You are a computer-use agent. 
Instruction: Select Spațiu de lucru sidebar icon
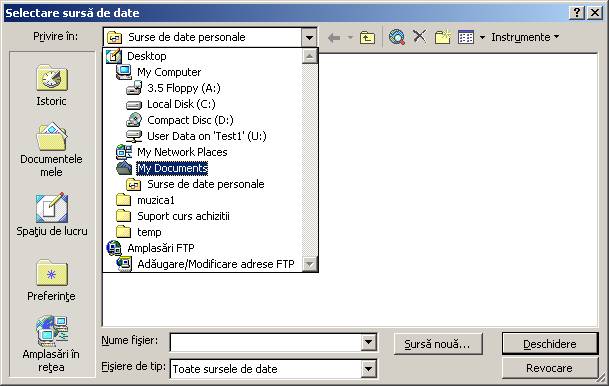click(x=52, y=214)
